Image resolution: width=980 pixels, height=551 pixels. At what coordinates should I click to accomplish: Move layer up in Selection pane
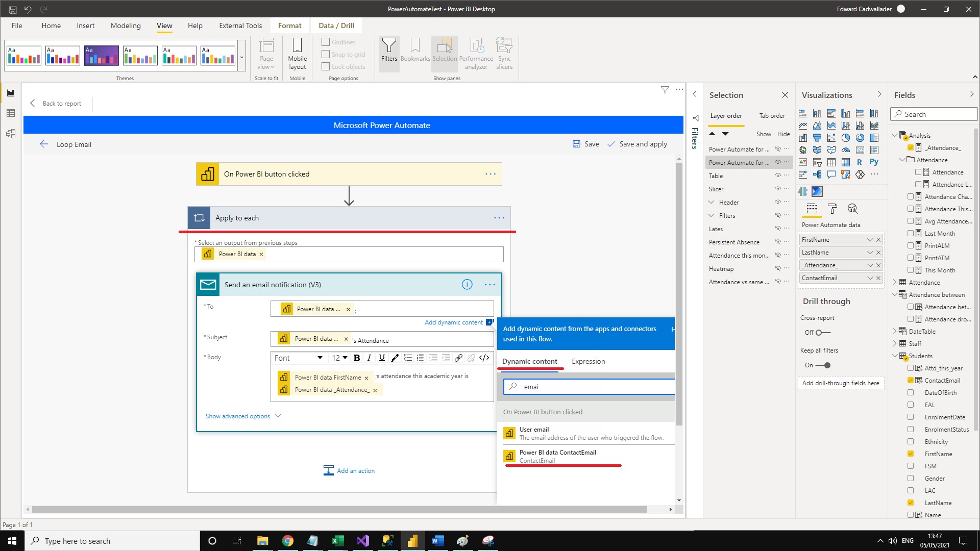[x=712, y=134]
